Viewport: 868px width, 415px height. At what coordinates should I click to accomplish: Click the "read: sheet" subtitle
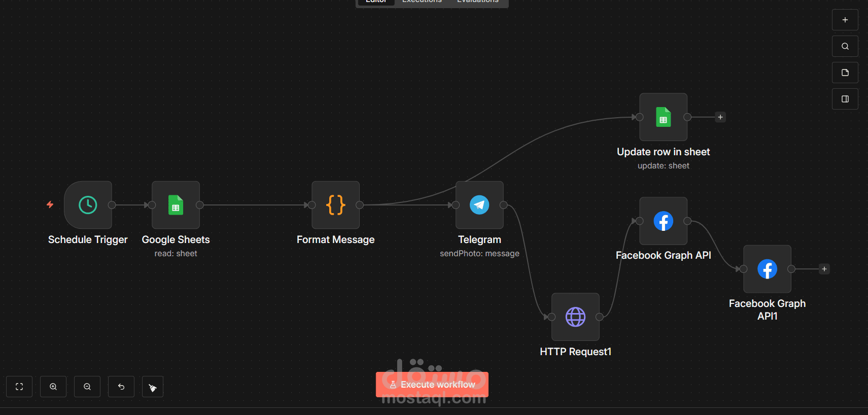(176, 254)
